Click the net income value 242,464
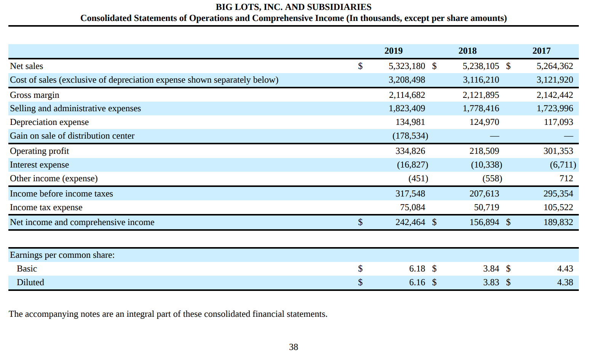This screenshot has height=364, width=591. 410,222
